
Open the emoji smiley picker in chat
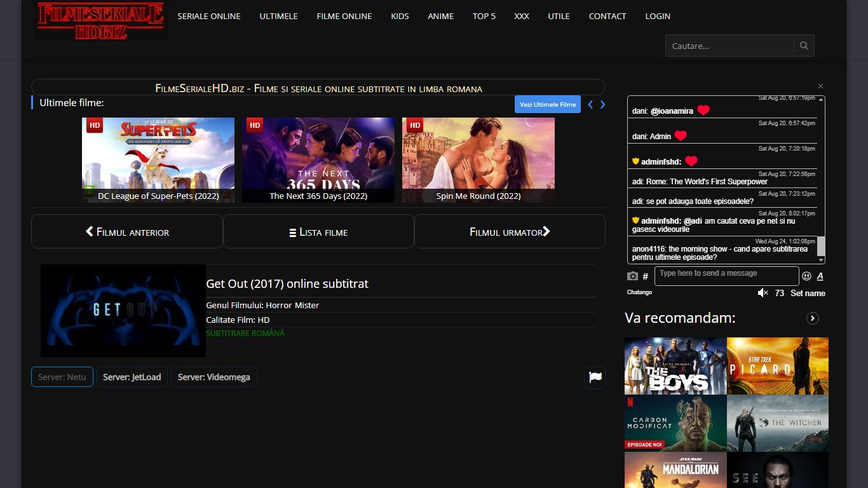click(807, 276)
